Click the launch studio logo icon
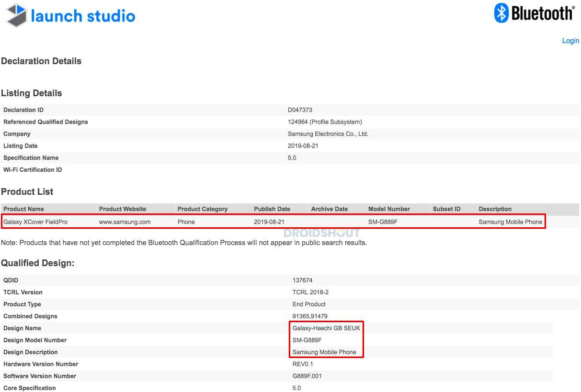The width and height of the screenshot is (581, 392). (x=16, y=15)
